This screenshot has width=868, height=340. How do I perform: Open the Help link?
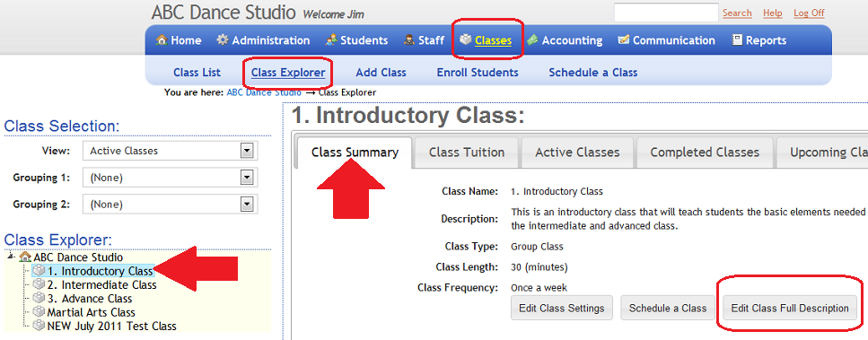tap(773, 13)
